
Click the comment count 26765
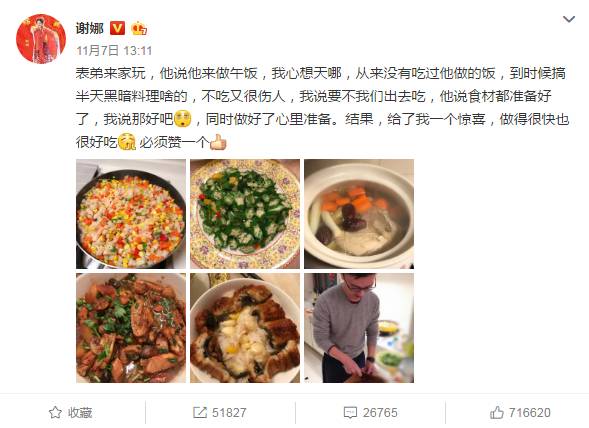(380, 413)
